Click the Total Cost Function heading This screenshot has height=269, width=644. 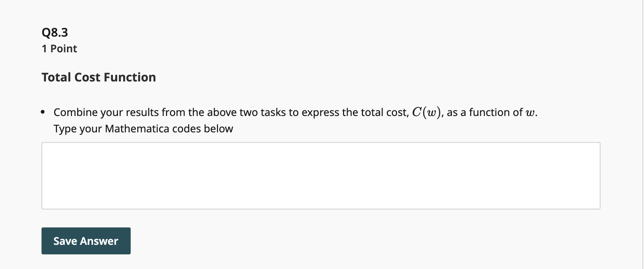[x=98, y=77]
